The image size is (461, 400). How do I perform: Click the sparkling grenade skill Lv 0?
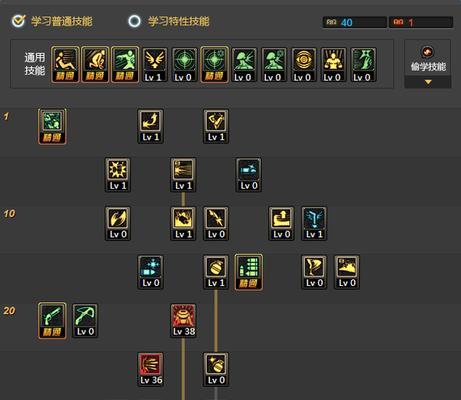point(216,369)
